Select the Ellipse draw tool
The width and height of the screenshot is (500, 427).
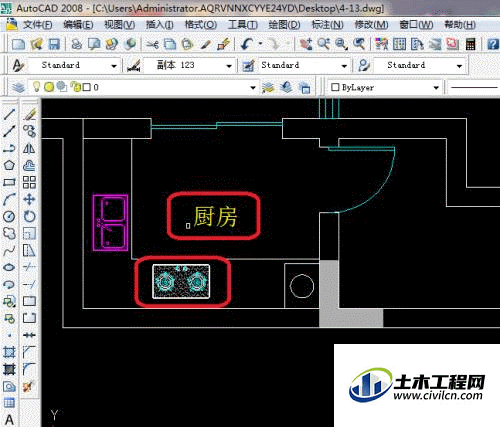click(x=9, y=267)
